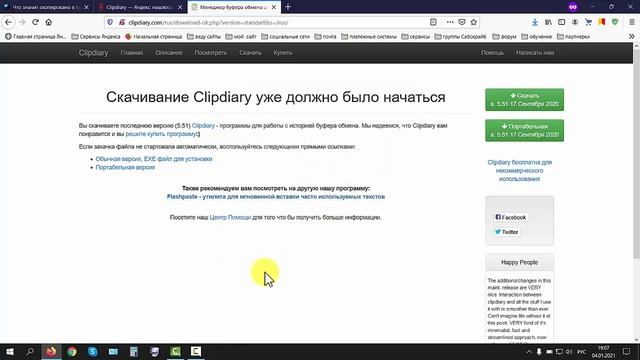The image size is (640, 360).
Task: Open a new tab with the plus button
Action: [x=288, y=7]
